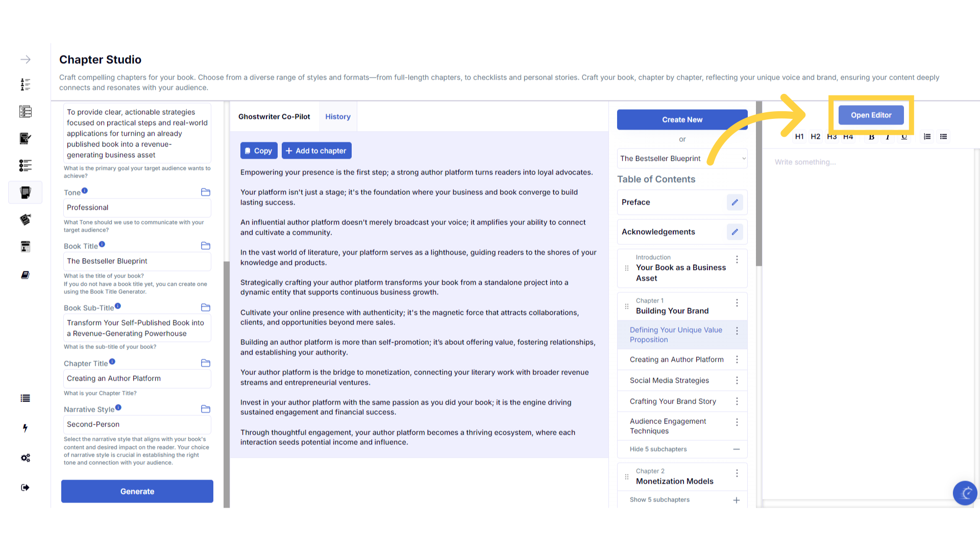Click the folder icon beside Tone
This screenshot has width=980, height=551.
pyautogui.click(x=206, y=192)
